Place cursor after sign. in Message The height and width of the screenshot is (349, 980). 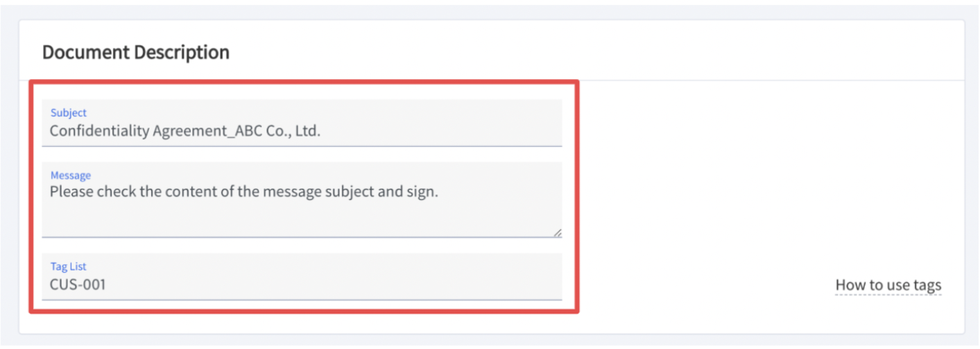[440, 192]
